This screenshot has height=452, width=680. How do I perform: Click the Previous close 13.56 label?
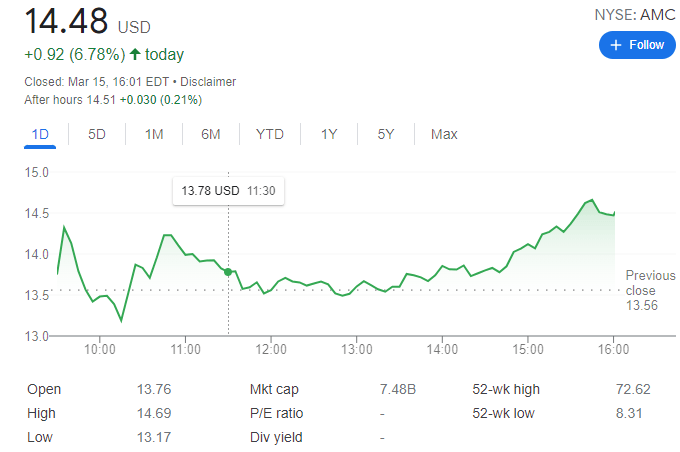tap(649, 290)
